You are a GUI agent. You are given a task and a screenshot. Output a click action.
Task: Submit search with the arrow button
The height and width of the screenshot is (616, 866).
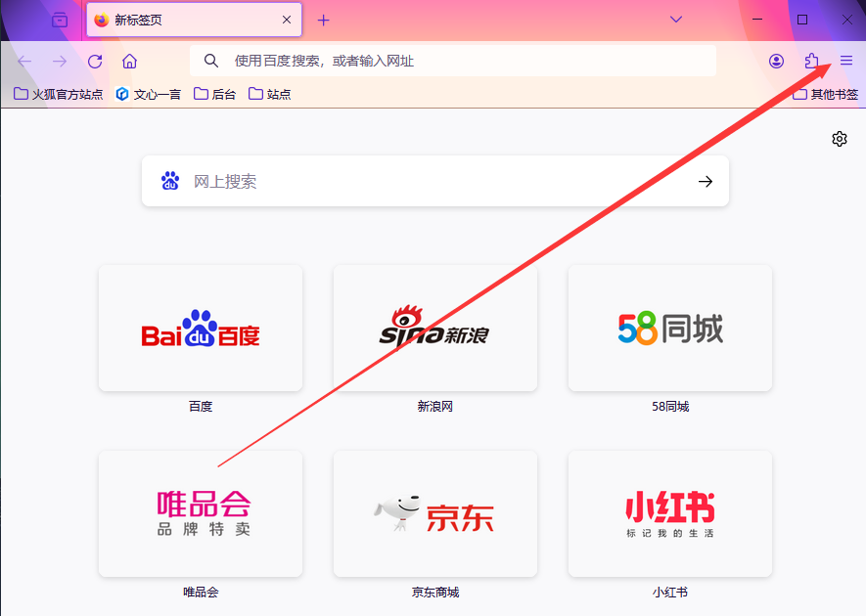coord(706,181)
